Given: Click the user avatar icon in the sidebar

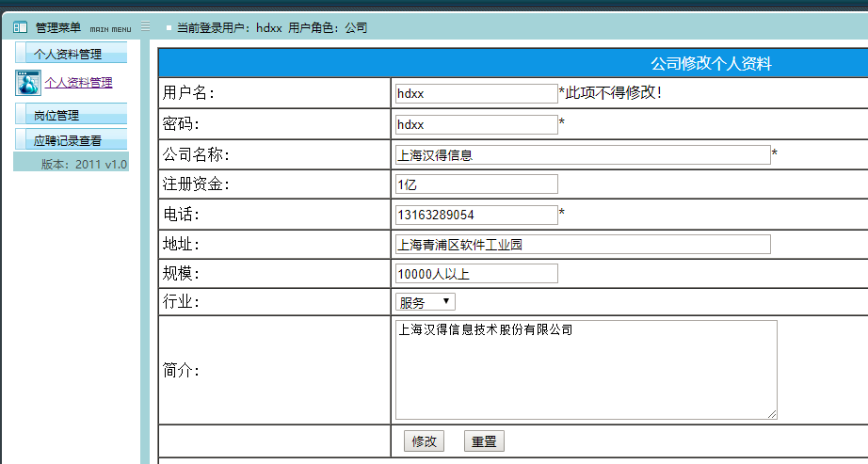Looking at the screenshot, I should click(28, 83).
